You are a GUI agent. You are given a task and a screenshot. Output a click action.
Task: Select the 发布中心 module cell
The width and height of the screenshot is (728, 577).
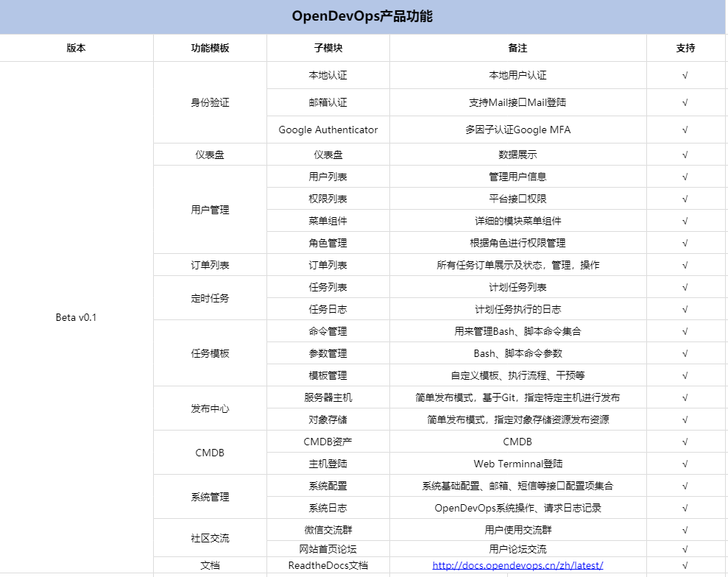tap(210, 408)
